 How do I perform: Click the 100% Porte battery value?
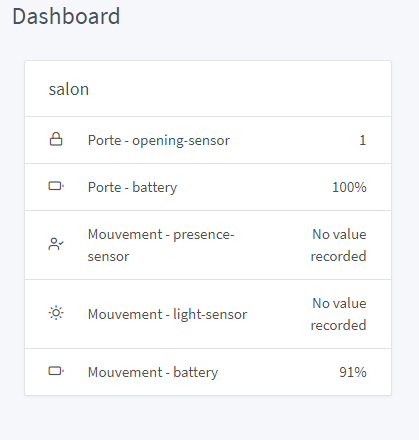click(x=349, y=187)
